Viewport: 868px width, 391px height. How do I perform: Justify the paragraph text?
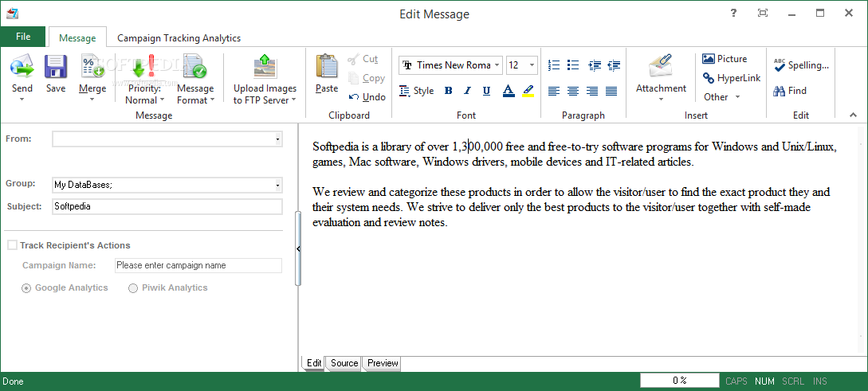point(611,92)
